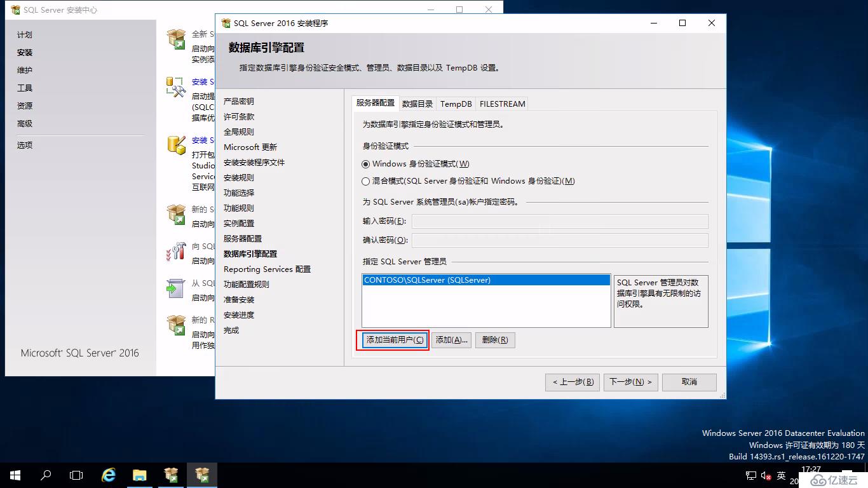This screenshot has height=488, width=868.
Task: Click 许可条款 step in setup sidebar
Action: point(239,116)
